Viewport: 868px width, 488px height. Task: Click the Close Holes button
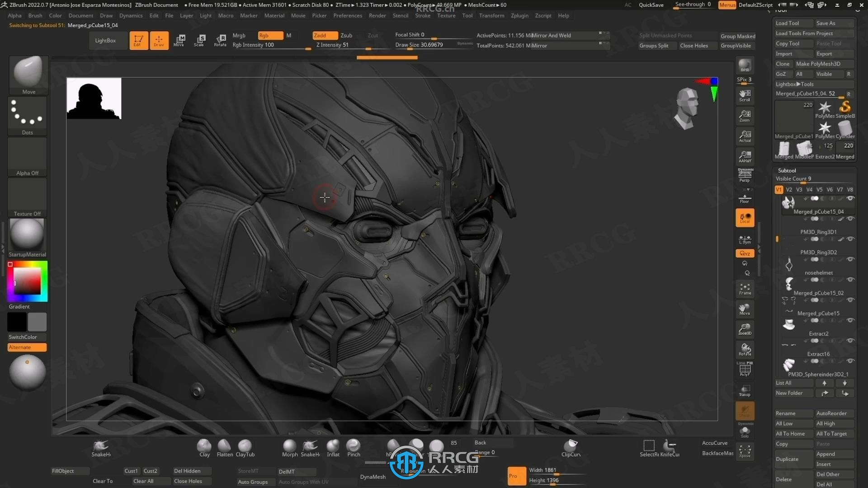694,45
